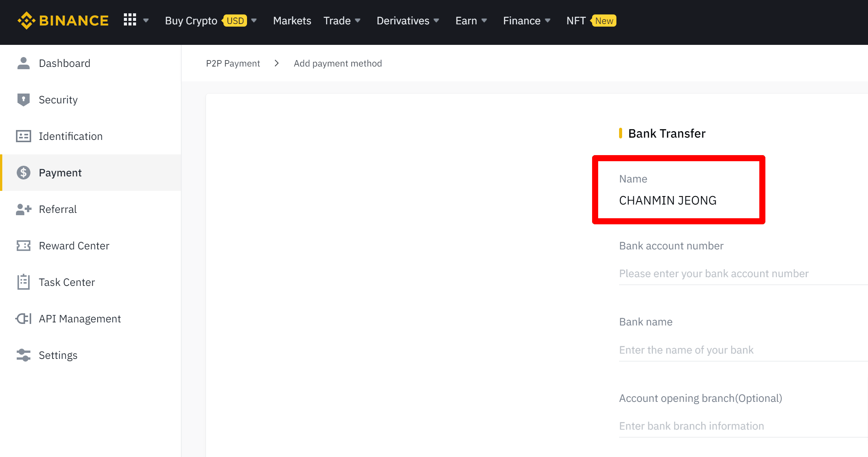Click the Task Center clipboard icon
The height and width of the screenshot is (457, 868).
(x=23, y=282)
